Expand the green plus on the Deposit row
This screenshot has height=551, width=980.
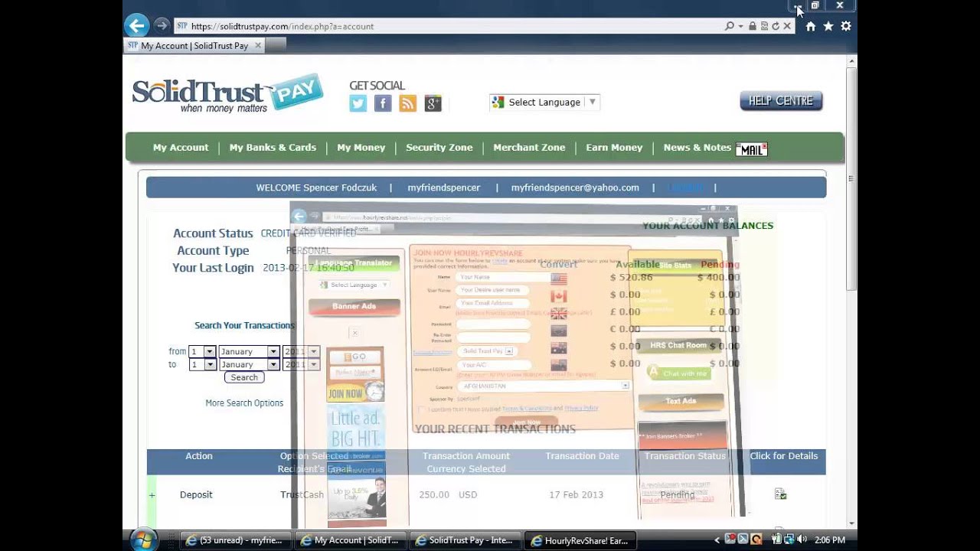click(x=152, y=495)
